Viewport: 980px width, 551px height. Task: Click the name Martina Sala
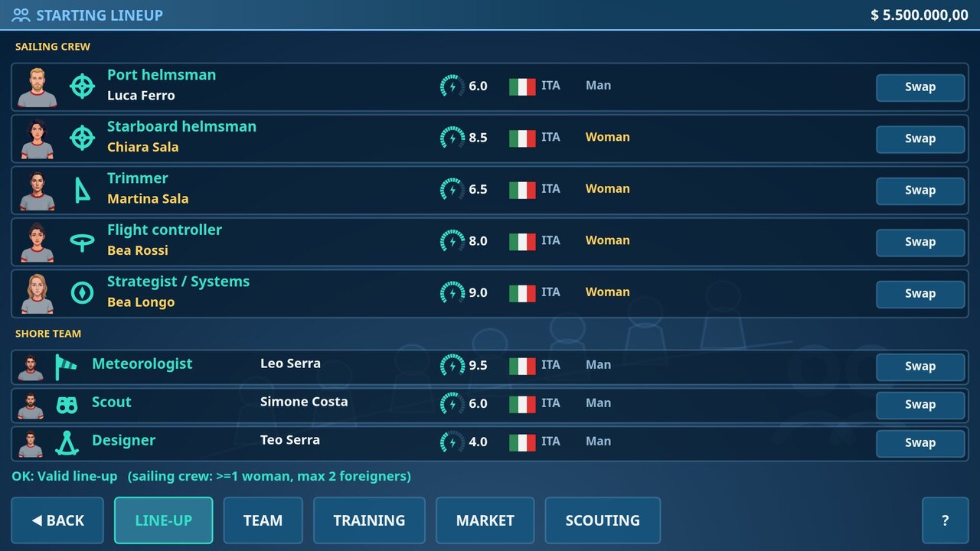click(148, 199)
